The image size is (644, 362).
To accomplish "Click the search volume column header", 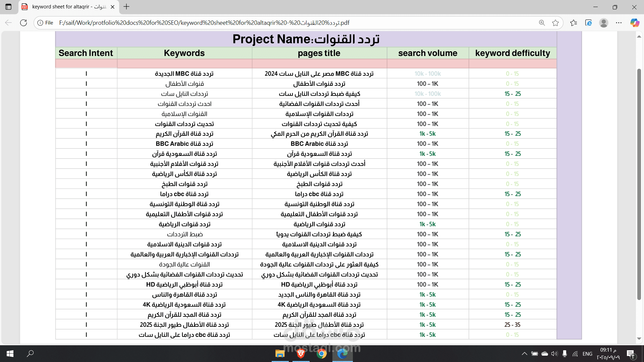I will (x=428, y=53).
